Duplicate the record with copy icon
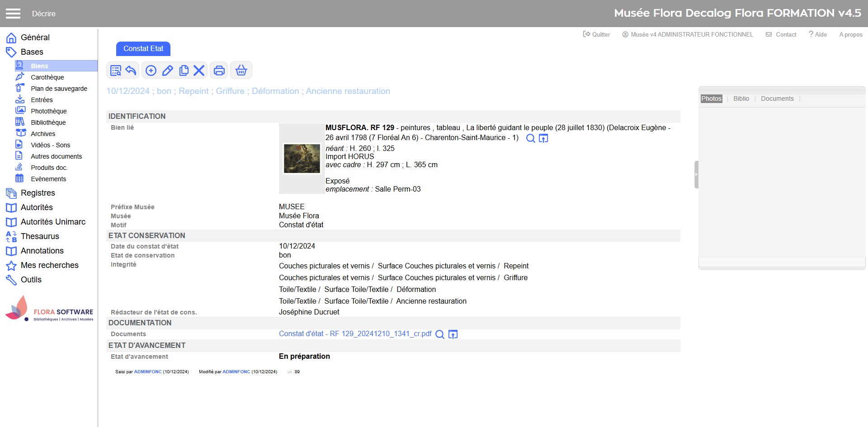868x427 pixels. coord(184,70)
